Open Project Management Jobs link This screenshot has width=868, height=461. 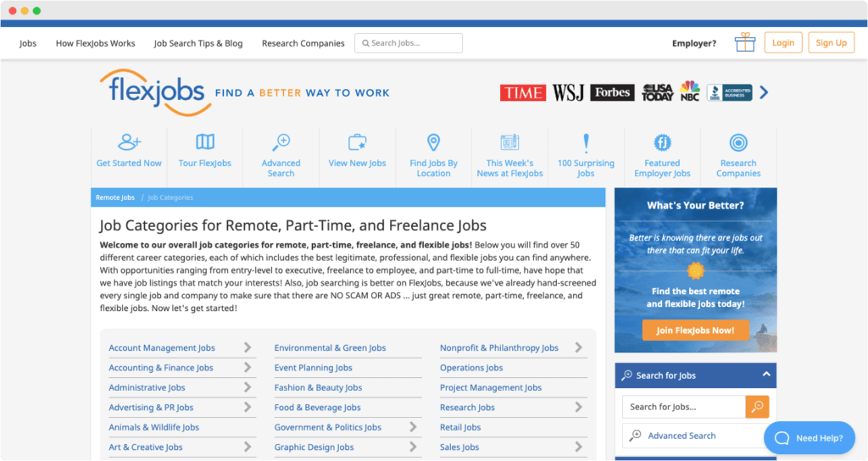click(491, 387)
